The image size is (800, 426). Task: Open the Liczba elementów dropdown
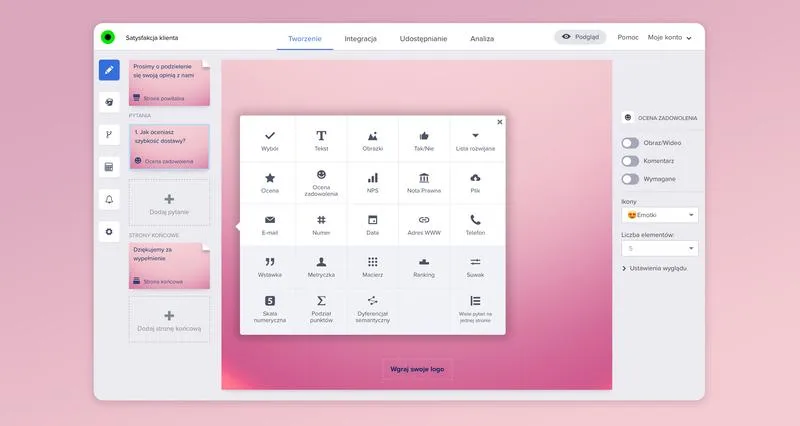[659, 249]
